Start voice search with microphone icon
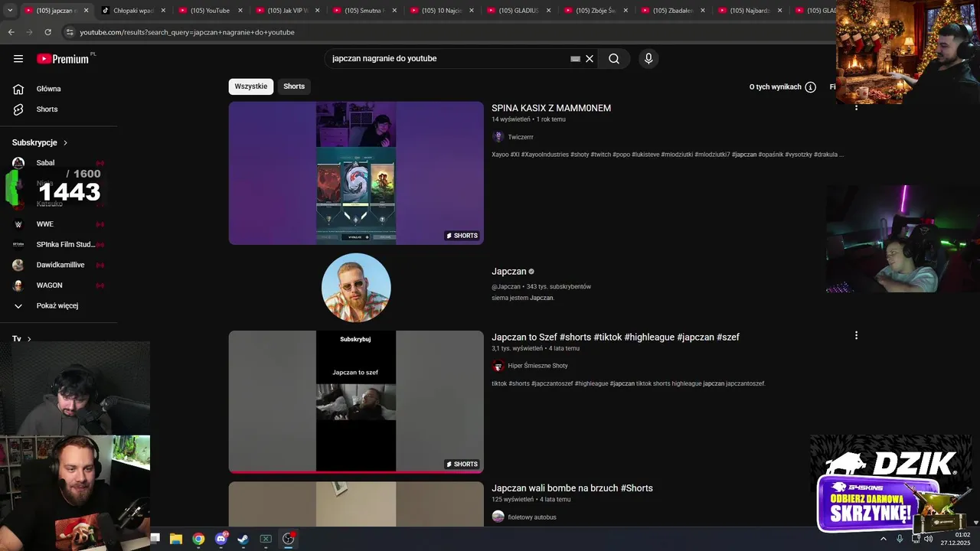This screenshot has height=551, width=980. [648, 59]
